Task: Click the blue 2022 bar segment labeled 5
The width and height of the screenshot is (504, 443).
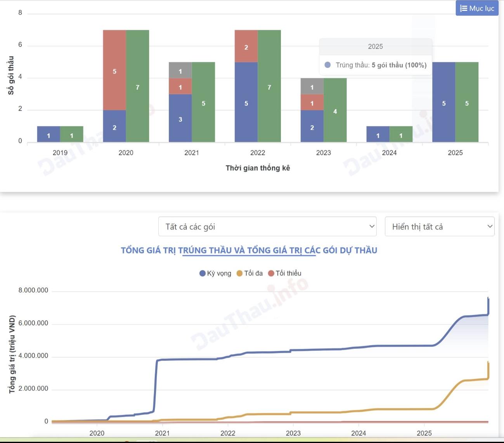Action: (x=246, y=102)
